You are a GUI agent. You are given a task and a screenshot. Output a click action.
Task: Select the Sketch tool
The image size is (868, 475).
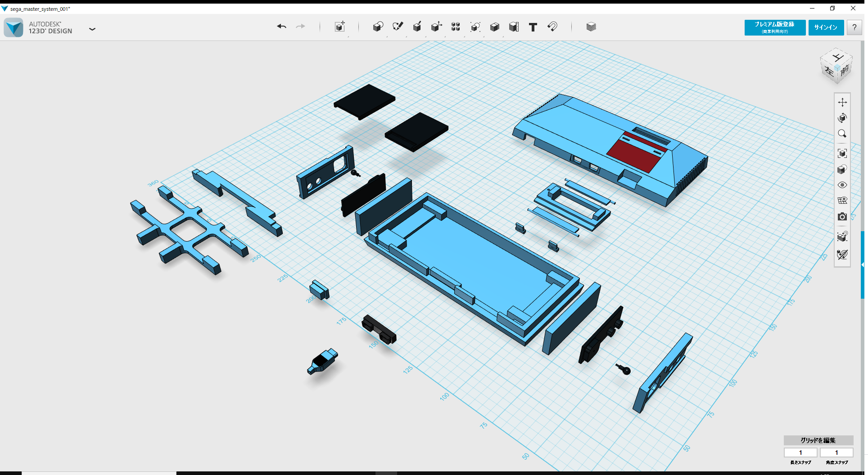(398, 27)
